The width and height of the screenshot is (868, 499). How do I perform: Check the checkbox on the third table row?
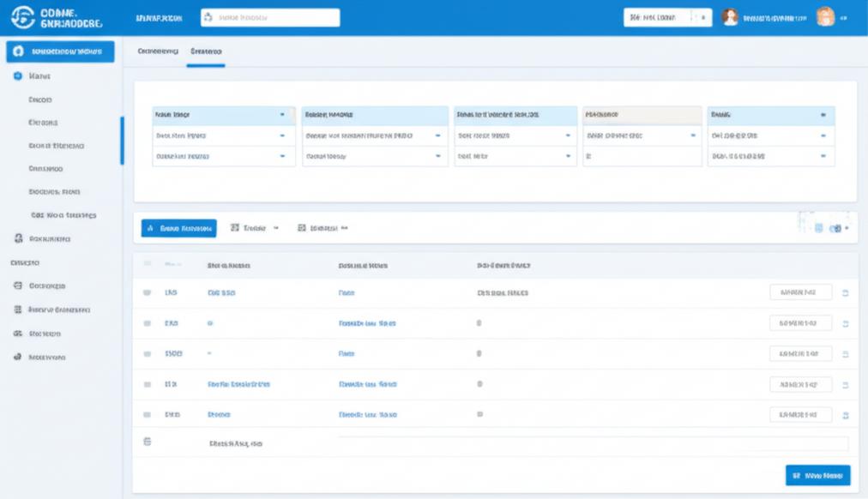pos(148,353)
